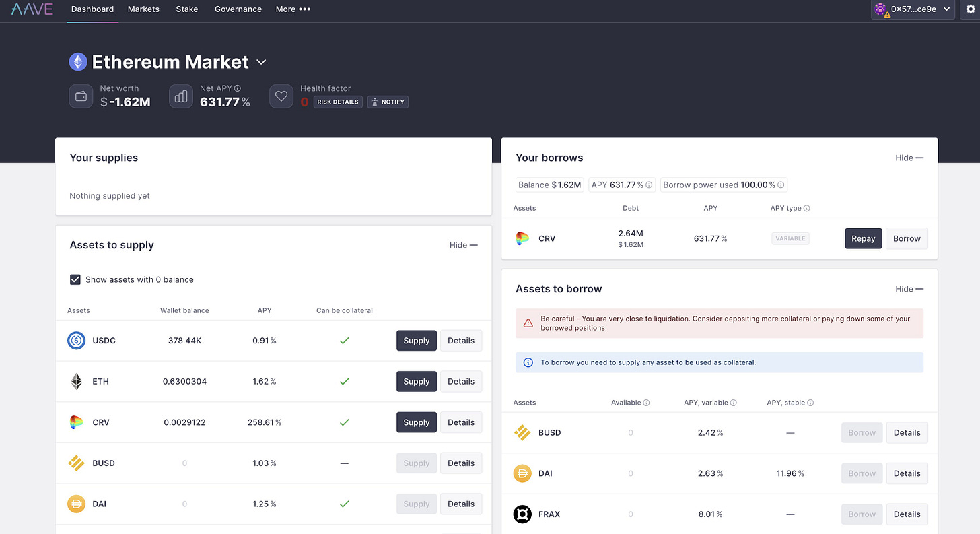The image size is (980, 534).
Task: Click the info icon beside Borrow power used
Action: click(x=781, y=185)
